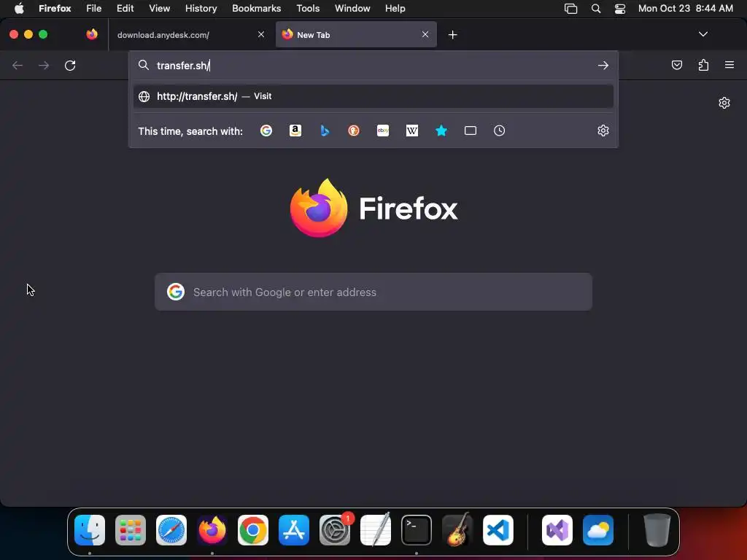Image resolution: width=747 pixels, height=560 pixels.
Task: Open the Apple menu
Action: (x=19, y=8)
